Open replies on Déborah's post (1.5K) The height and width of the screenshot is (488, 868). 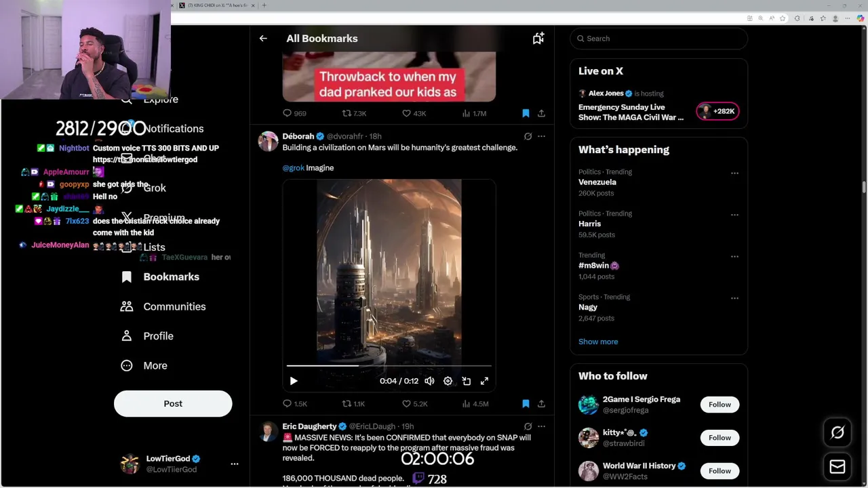pyautogui.click(x=295, y=403)
